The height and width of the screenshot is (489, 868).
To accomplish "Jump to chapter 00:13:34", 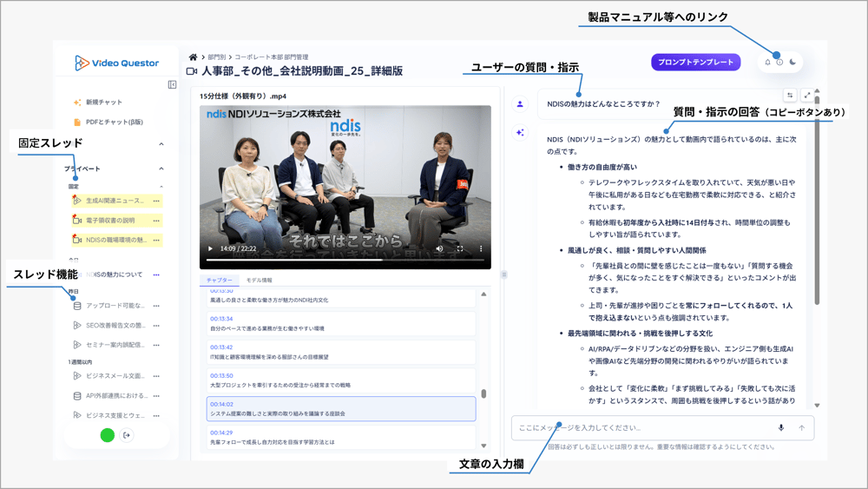I will [341, 324].
